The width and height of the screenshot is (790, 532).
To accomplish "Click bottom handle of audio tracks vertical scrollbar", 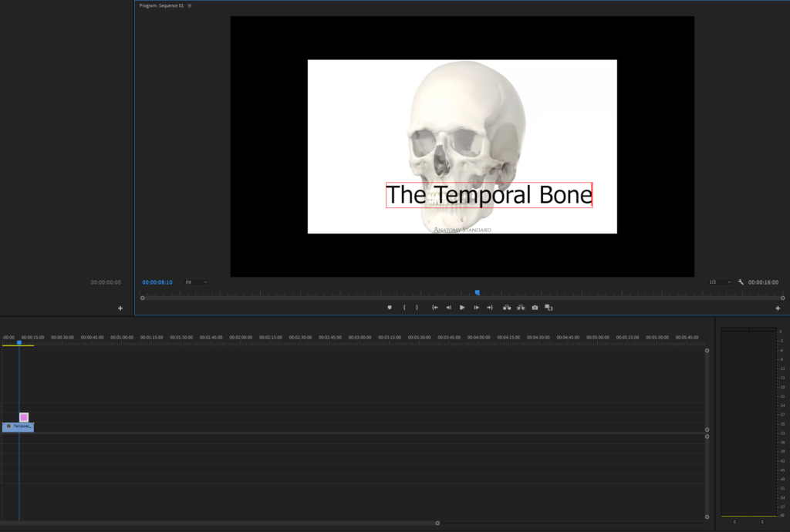I will [707, 517].
